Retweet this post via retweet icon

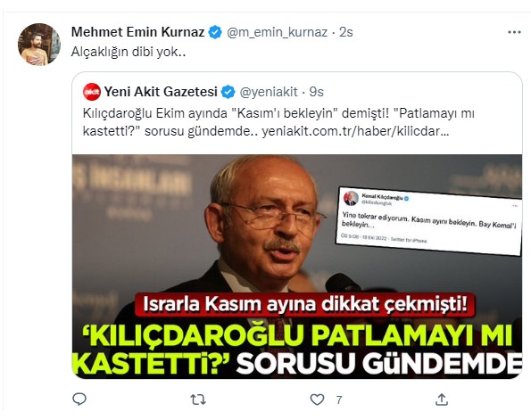(x=198, y=399)
